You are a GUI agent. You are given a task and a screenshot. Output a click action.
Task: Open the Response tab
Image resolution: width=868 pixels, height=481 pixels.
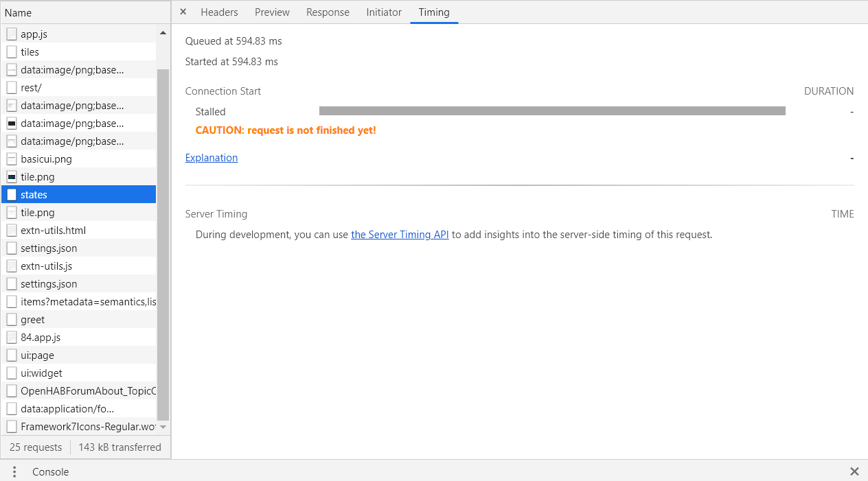point(328,12)
